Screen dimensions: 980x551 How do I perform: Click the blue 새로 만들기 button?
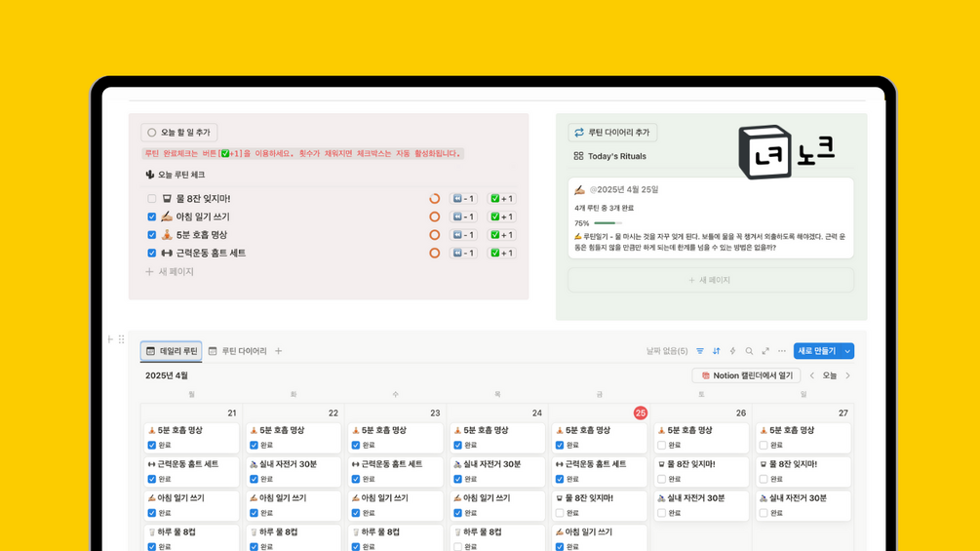click(x=817, y=351)
